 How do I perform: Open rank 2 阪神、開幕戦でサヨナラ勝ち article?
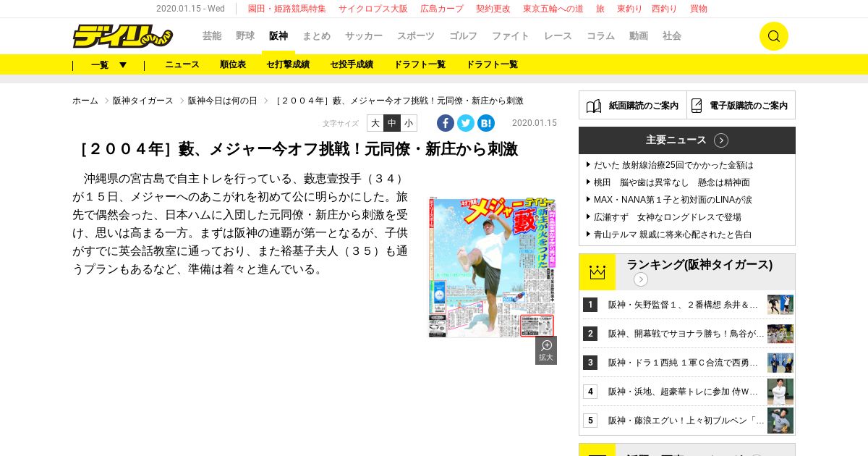point(686,334)
